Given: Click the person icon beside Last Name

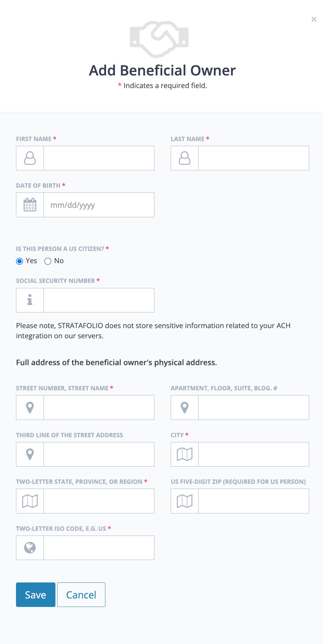Looking at the screenshot, I should point(185,158).
